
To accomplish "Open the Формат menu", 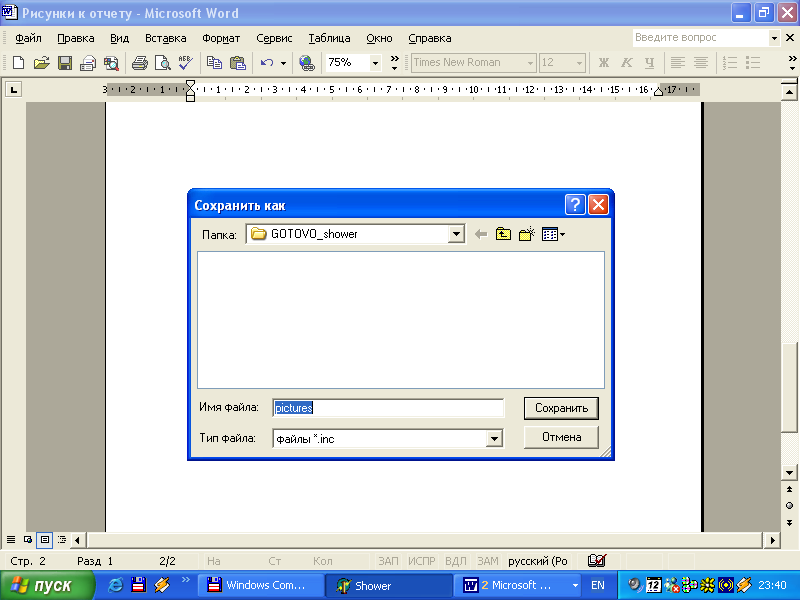I will (x=221, y=38).
